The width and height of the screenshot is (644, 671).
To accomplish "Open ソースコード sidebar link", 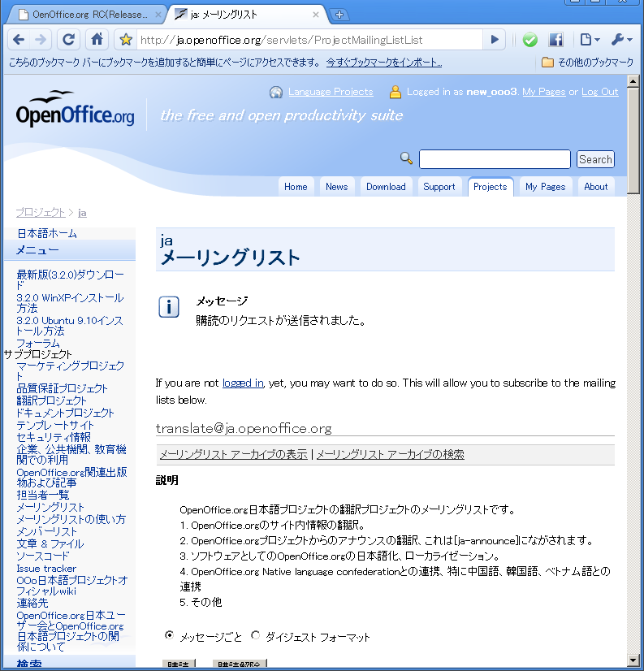I will [43, 556].
